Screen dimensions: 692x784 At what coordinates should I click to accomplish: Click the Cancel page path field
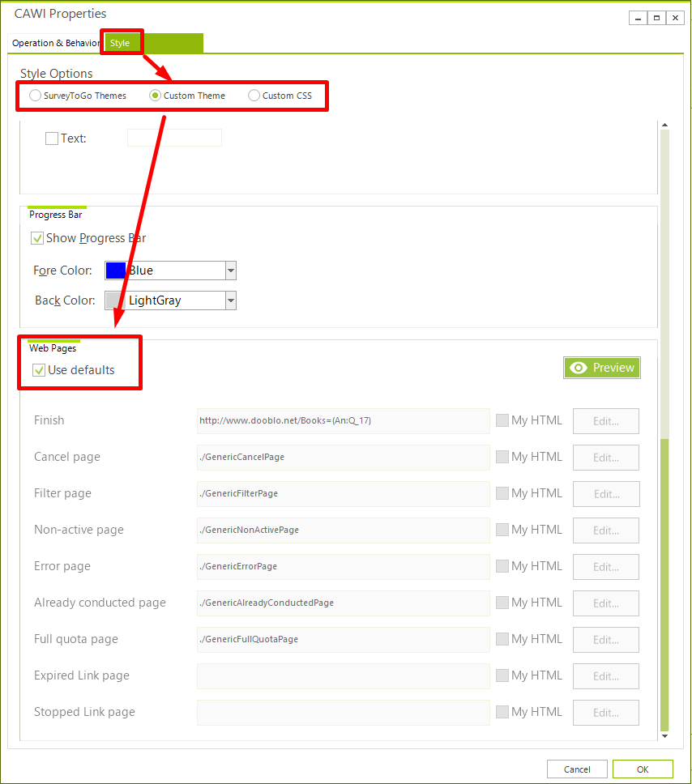344,457
